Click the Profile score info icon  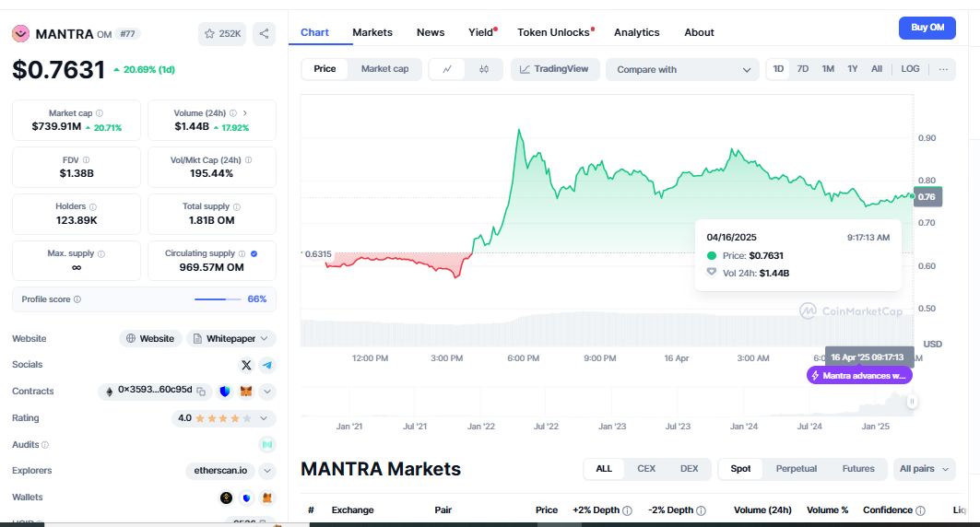coord(77,299)
